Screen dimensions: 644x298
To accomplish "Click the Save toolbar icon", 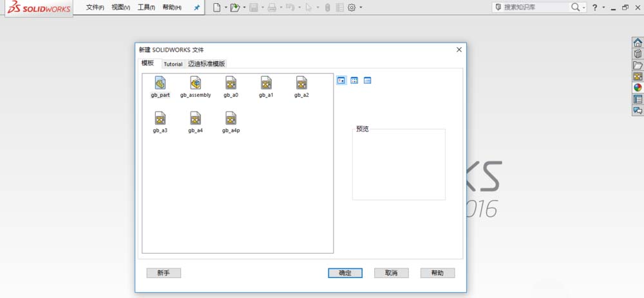I will 253,7.
